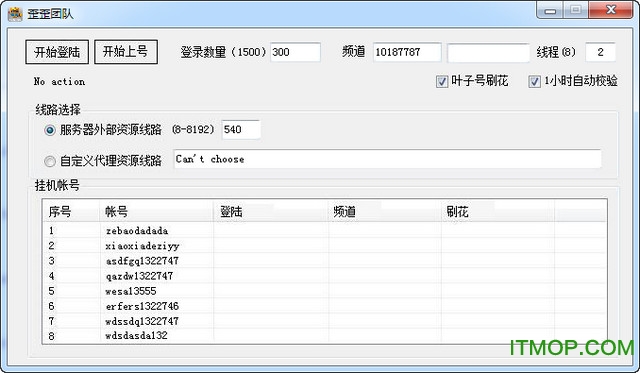Close the 歪歪团队 window
The image size is (640, 373).
pyautogui.click(x=611, y=10)
